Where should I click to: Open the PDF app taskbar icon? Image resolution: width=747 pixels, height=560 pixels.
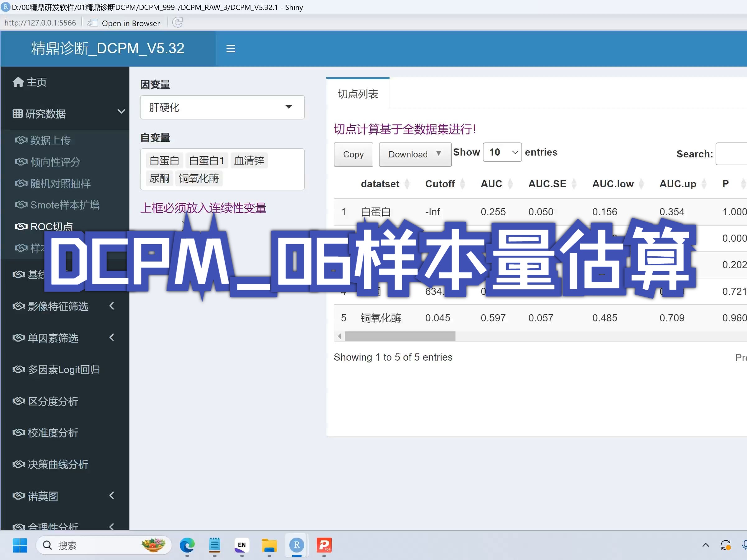(324, 545)
